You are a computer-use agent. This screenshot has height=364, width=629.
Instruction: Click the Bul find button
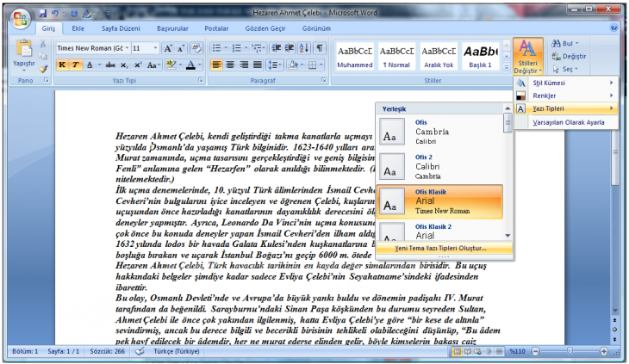click(565, 43)
